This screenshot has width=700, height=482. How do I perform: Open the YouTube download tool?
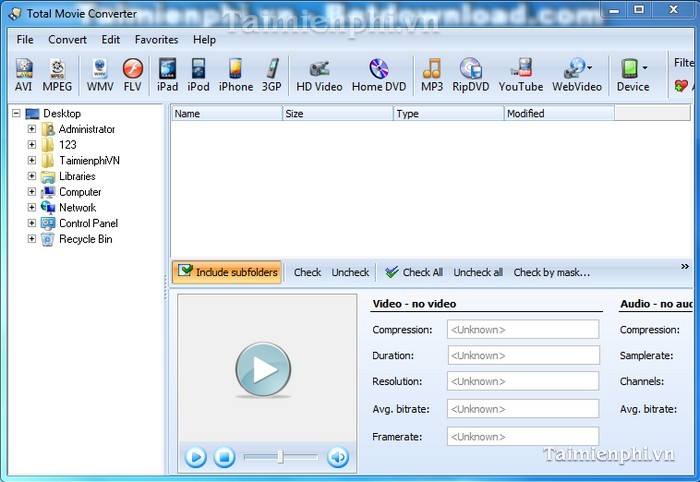tap(521, 75)
